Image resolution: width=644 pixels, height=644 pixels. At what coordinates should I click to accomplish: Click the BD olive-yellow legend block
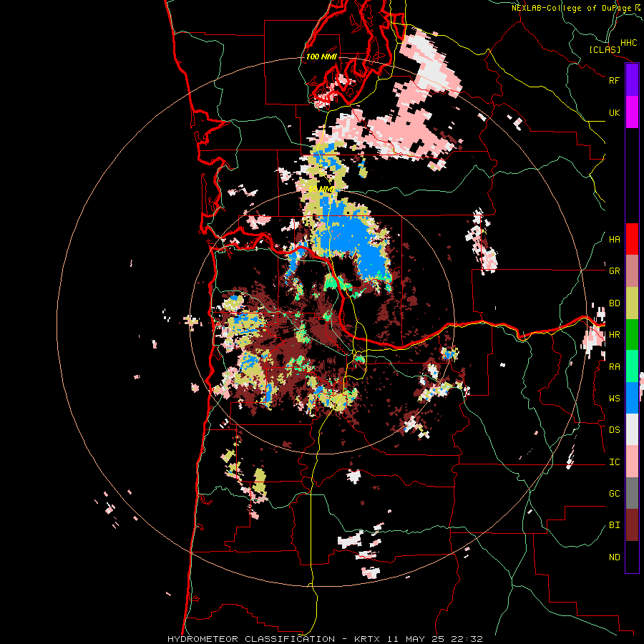pos(632,303)
